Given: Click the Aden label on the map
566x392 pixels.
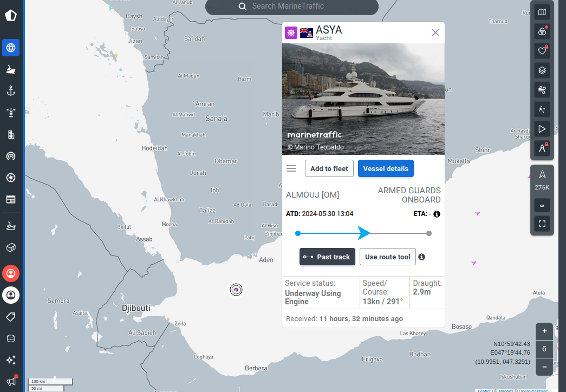Looking at the screenshot, I should [266, 259].
